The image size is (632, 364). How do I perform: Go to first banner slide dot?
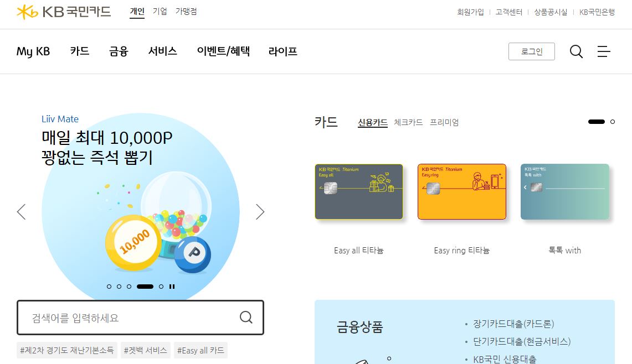[x=109, y=287]
